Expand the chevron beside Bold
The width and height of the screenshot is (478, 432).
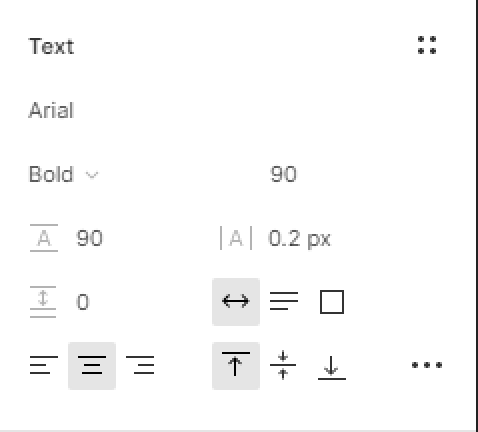(92, 175)
